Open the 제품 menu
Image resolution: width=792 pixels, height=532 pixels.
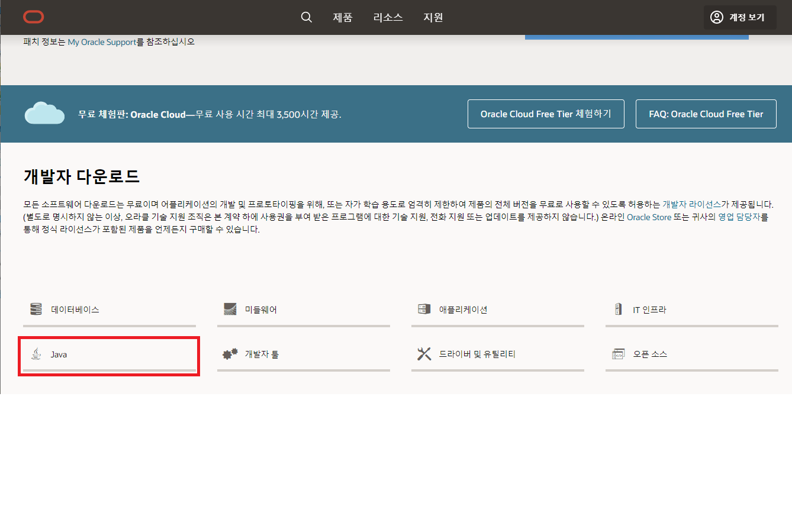pos(343,17)
